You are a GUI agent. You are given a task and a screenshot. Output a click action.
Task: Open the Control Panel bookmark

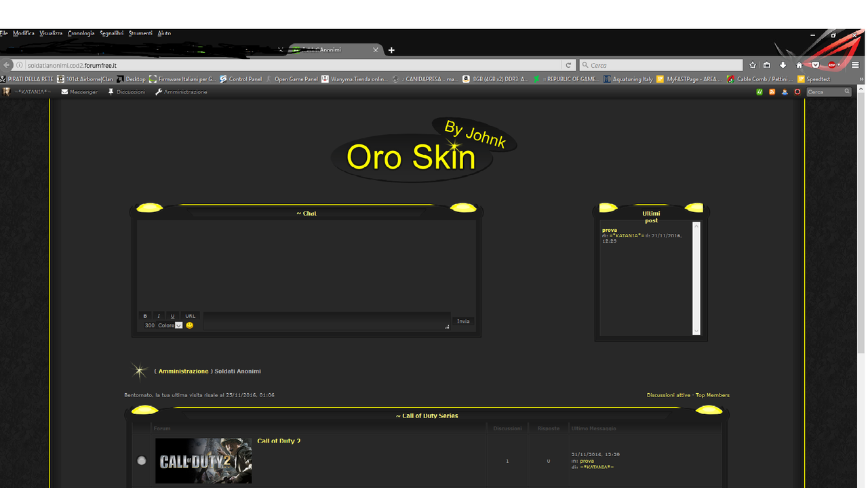coord(241,79)
